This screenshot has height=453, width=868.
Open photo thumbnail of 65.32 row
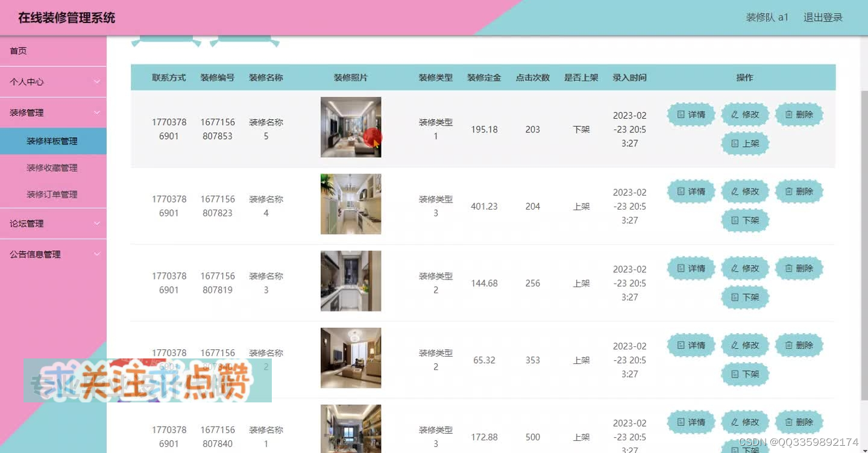(x=351, y=358)
